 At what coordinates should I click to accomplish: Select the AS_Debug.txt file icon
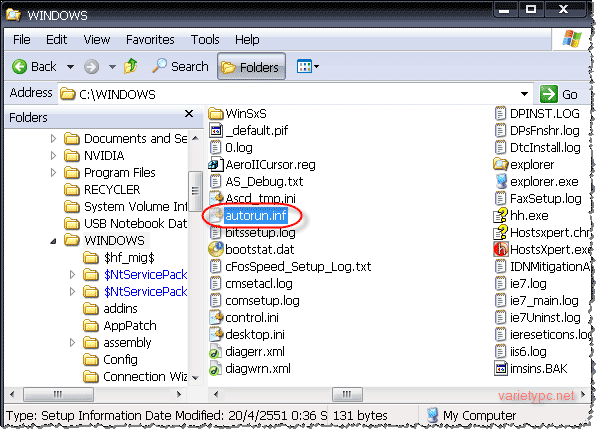(216, 181)
